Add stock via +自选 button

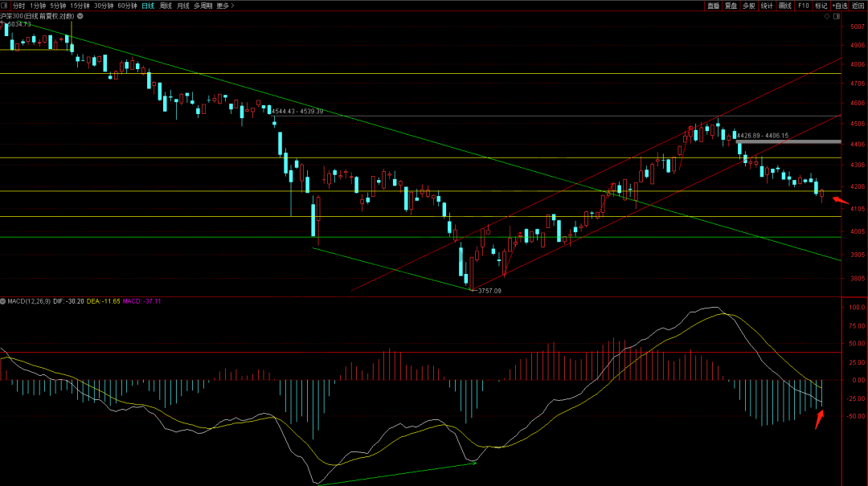click(840, 6)
